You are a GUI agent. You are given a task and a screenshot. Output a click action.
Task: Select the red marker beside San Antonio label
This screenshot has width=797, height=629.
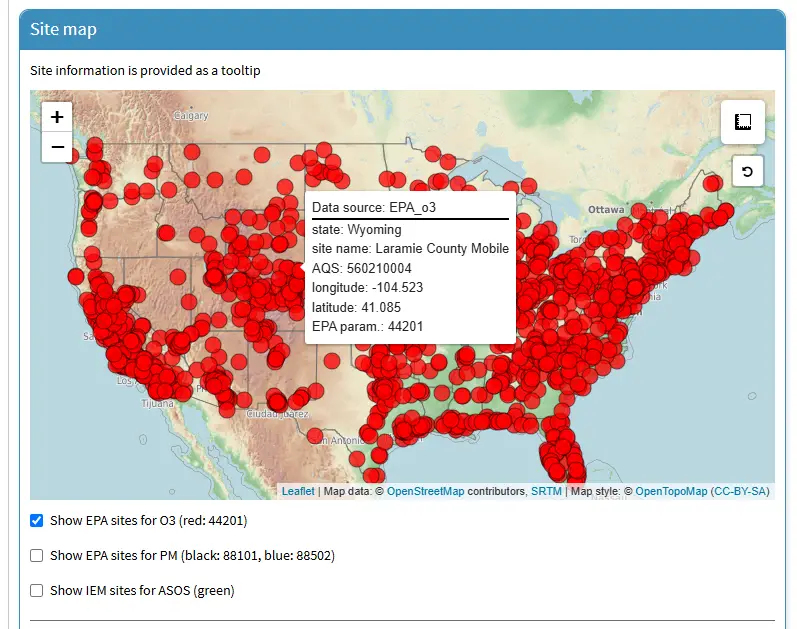tap(314, 435)
